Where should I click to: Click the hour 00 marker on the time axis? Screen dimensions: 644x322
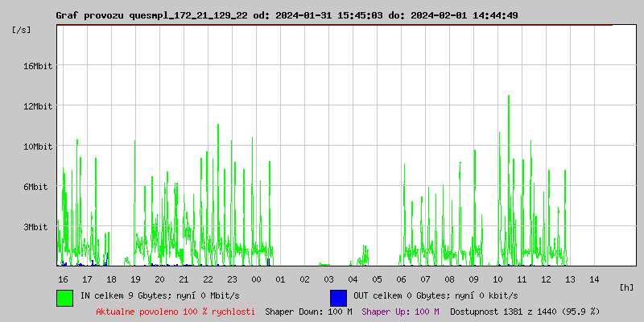click(x=256, y=279)
